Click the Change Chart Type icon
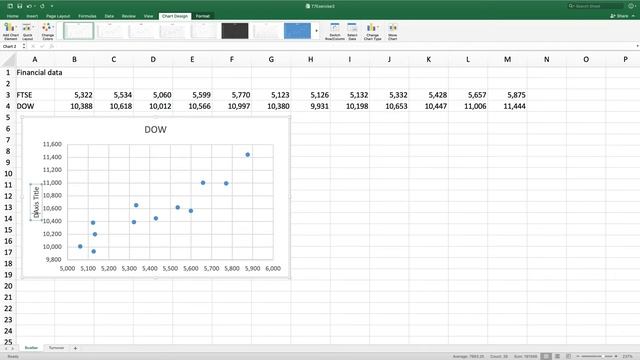640x360 pixels. coord(372,31)
